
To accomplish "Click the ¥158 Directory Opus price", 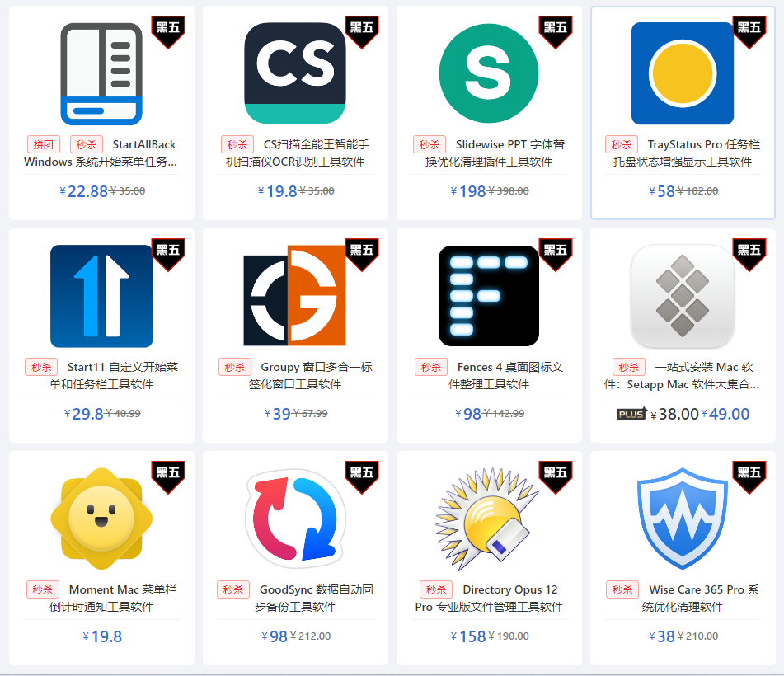I will 468,636.
